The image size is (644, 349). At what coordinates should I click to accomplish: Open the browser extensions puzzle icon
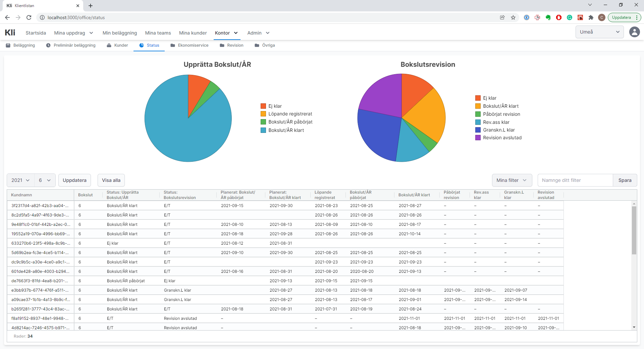pyautogui.click(x=591, y=17)
